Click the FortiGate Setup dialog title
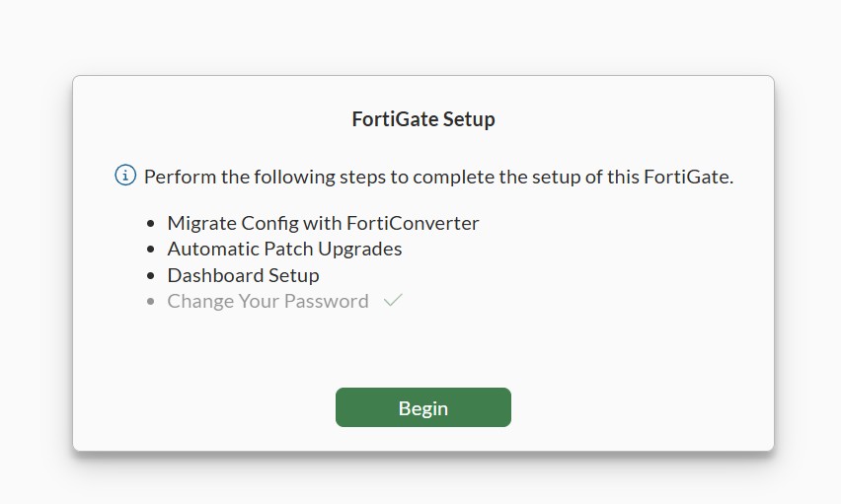This screenshot has width=841, height=504. (422, 119)
